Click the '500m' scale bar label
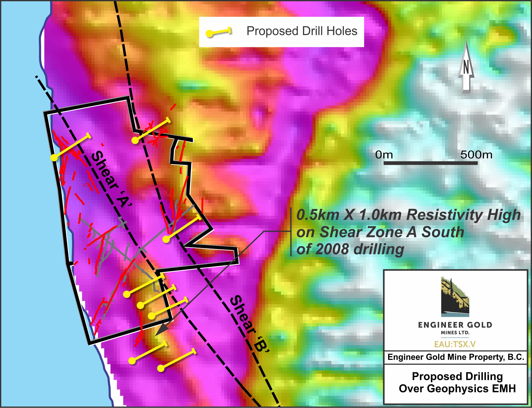The image size is (532, 408). click(476, 155)
